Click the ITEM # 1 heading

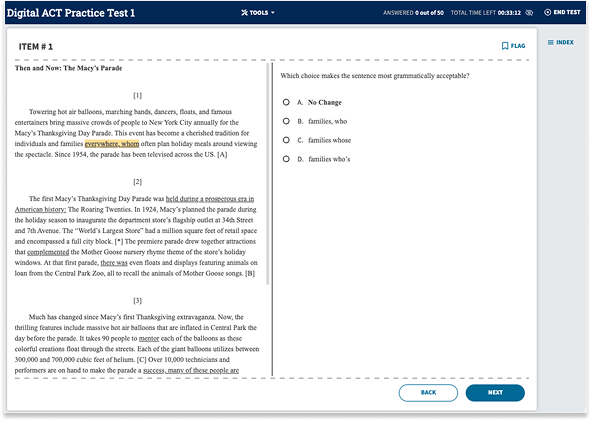click(x=36, y=47)
